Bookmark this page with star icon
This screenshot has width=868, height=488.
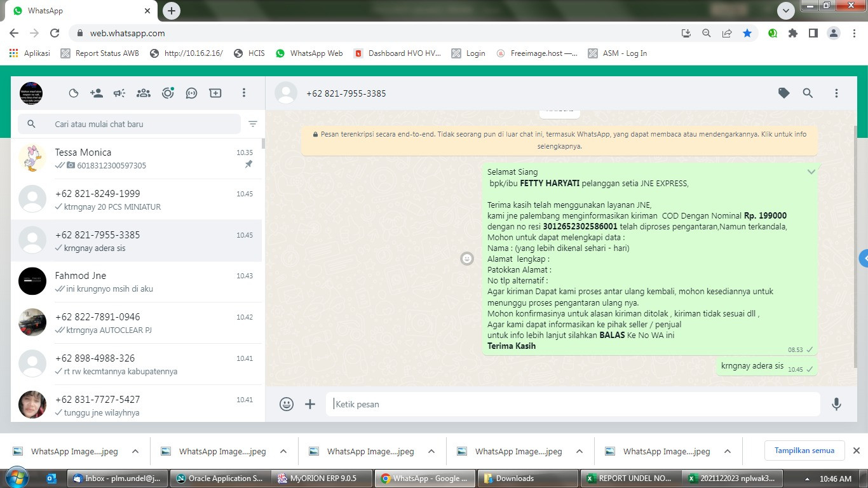(747, 33)
